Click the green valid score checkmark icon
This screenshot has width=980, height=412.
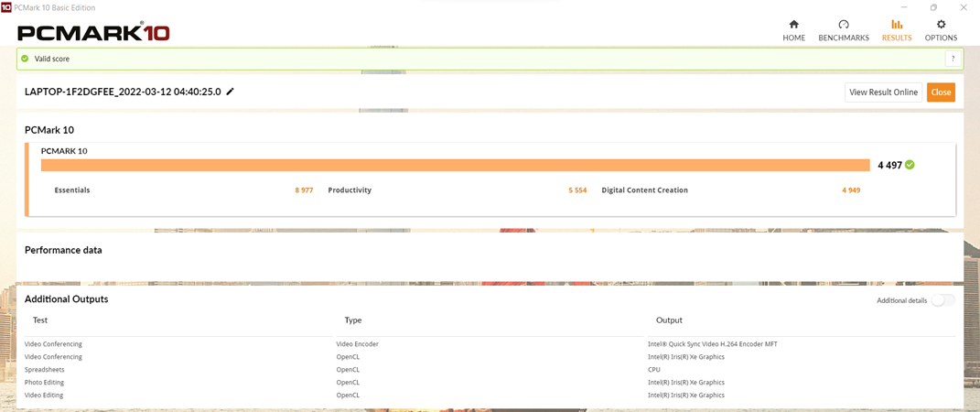[25, 59]
